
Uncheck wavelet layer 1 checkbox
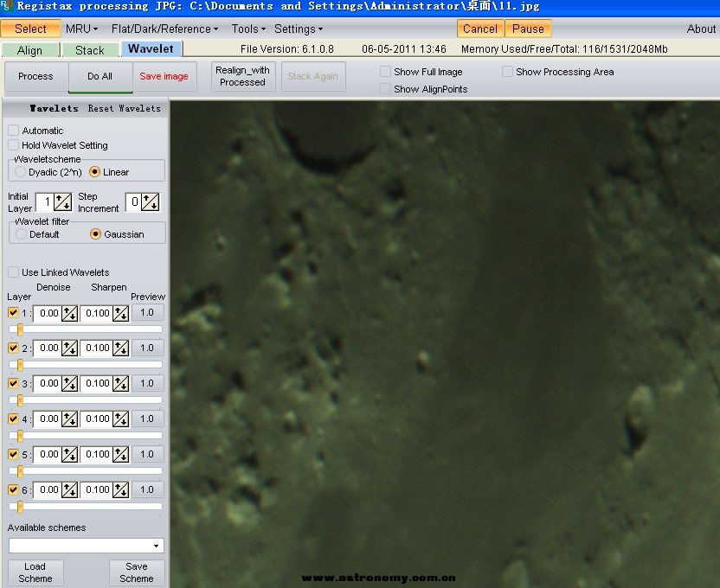[13, 313]
